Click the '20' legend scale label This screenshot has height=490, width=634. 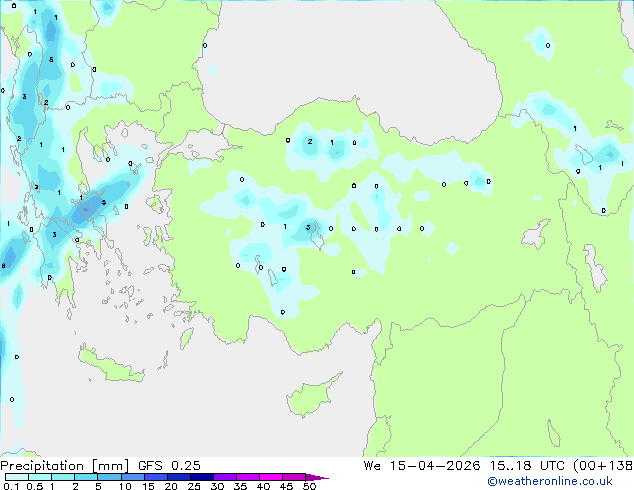click(171, 486)
